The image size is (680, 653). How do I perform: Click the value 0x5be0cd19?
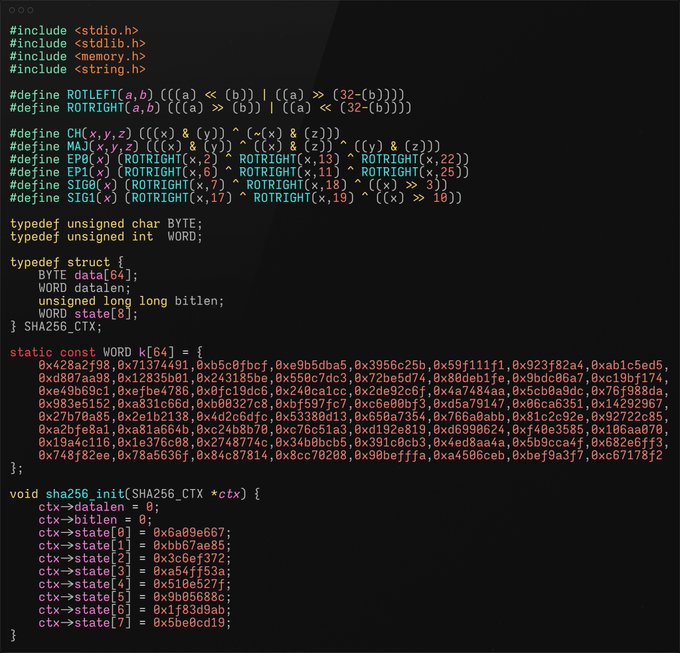[189, 623]
